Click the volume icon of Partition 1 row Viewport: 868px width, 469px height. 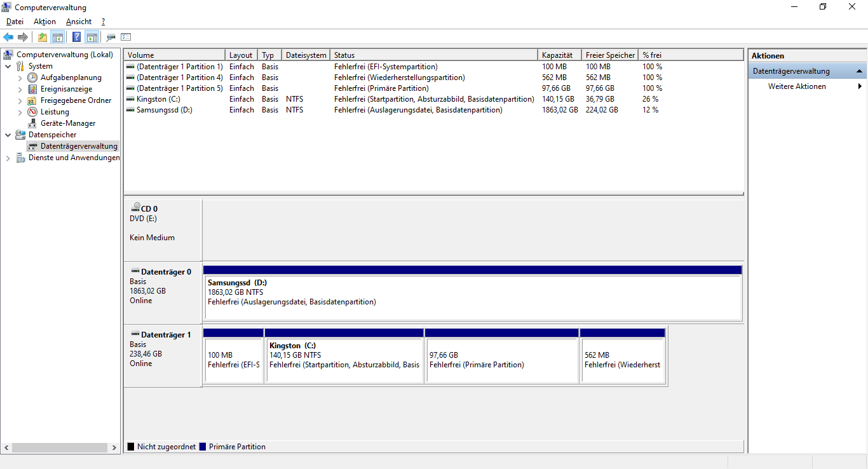[130, 67]
